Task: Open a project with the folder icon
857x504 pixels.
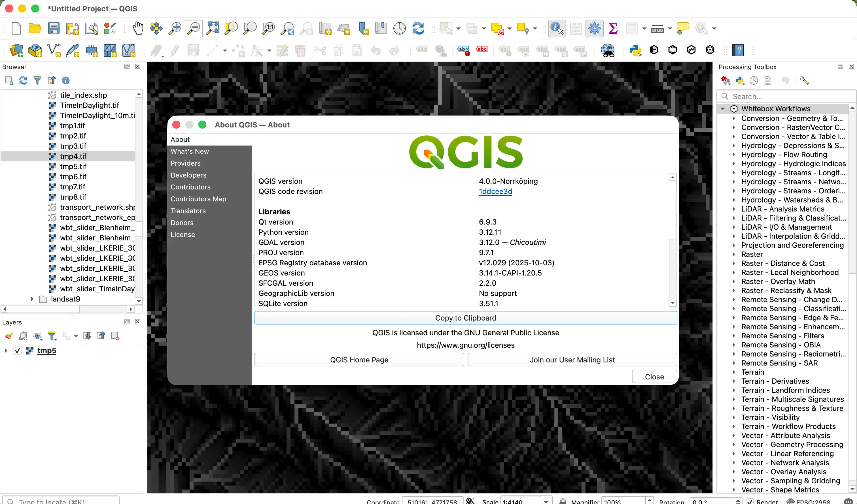Action: [35, 28]
